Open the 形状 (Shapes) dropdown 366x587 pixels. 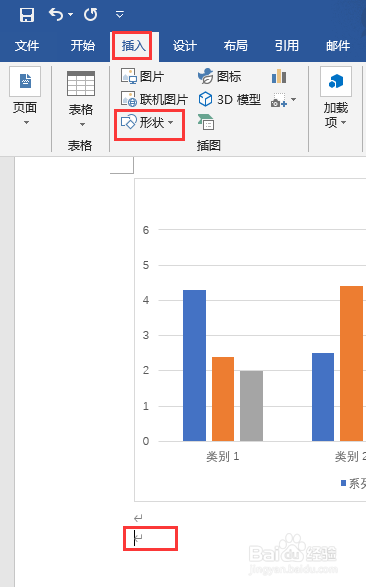click(147, 122)
